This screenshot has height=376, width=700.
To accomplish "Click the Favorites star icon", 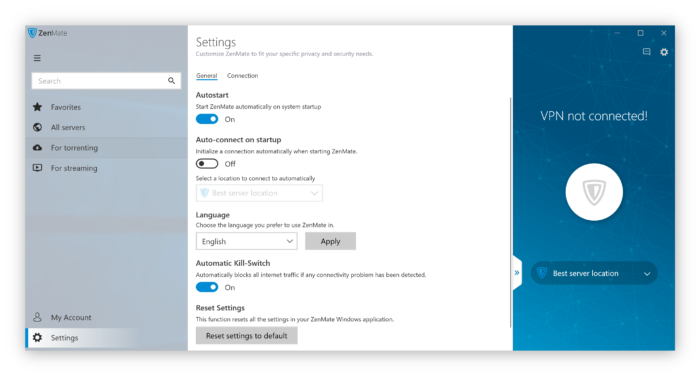I will pos(38,107).
